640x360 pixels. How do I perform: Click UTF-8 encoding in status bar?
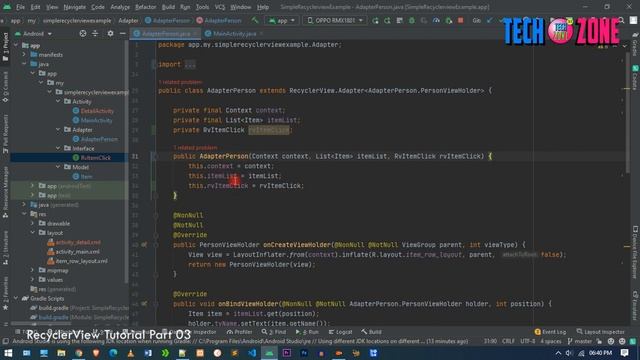527,341
